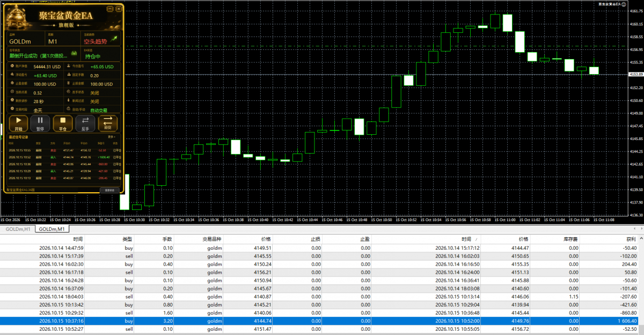The height and width of the screenshot is (335, 644).
Task: Click the 颠倒 invert button
Action: pos(108,123)
